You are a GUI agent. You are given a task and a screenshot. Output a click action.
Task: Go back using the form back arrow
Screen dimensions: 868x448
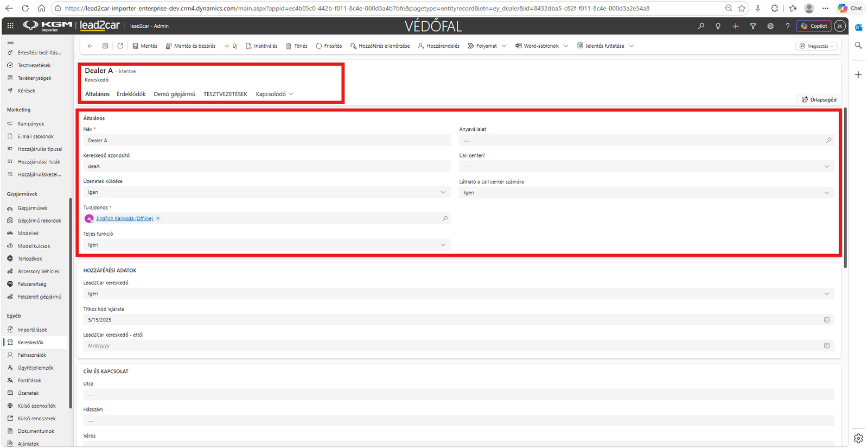(x=90, y=46)
